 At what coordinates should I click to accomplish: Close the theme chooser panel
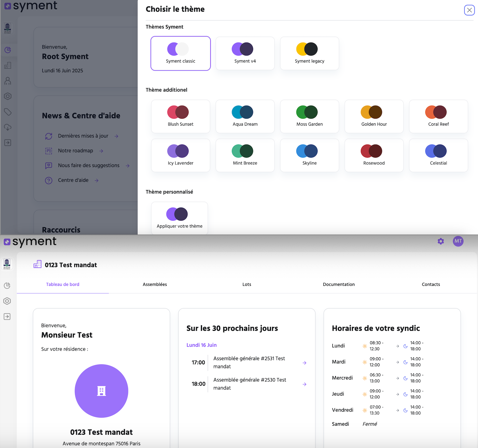tap(469, 10)
